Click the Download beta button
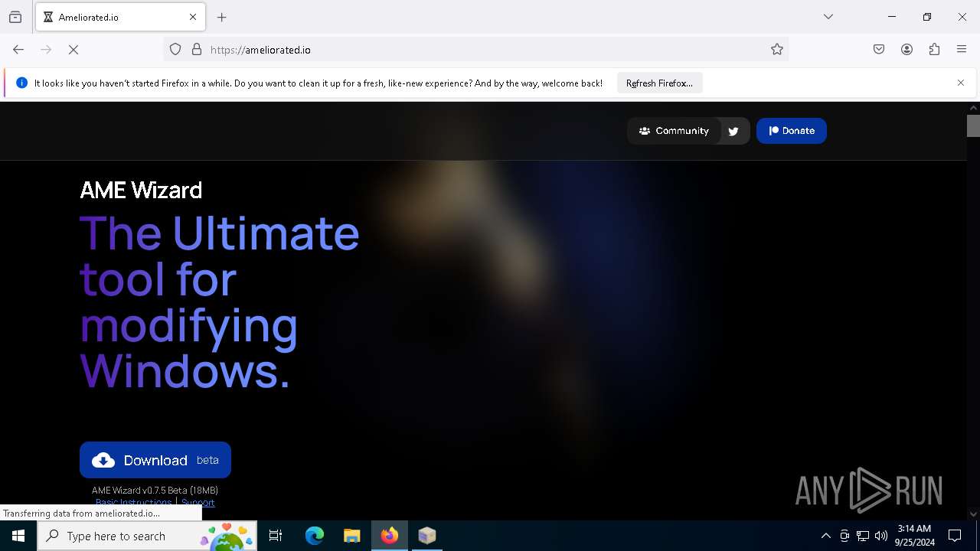 click(155, 460)
